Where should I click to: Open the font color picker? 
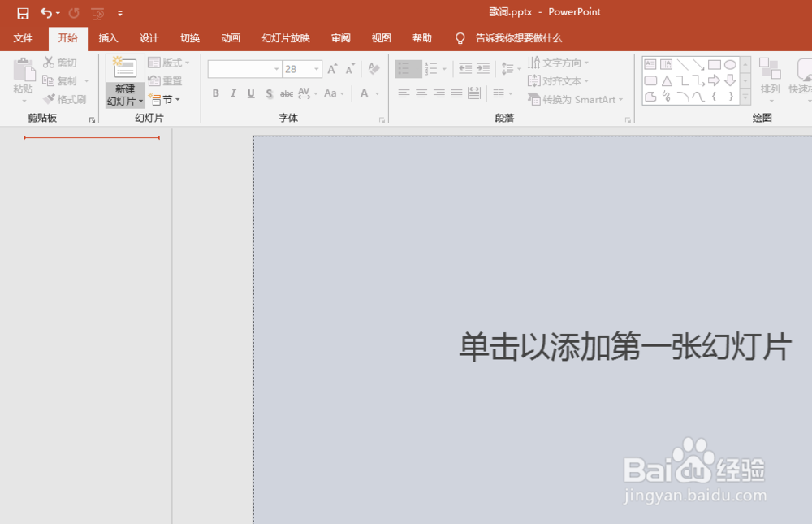378,93
